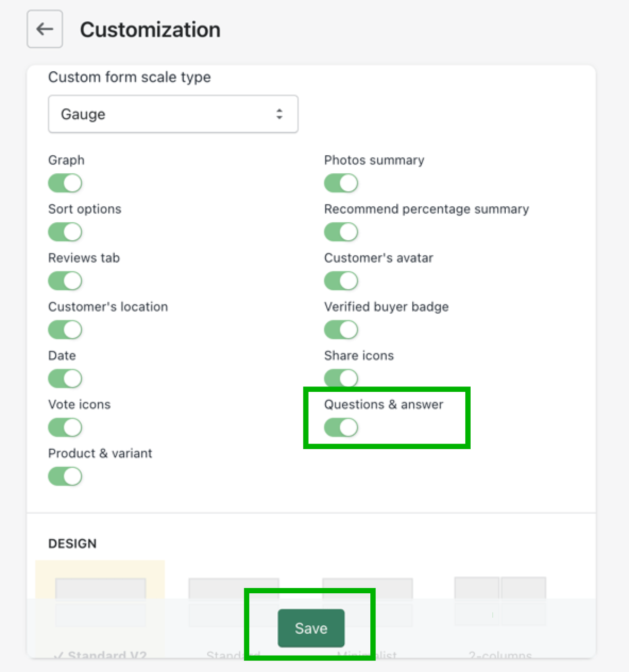
Task: Toggle Verified buyer badge switch
Action: 341,330
